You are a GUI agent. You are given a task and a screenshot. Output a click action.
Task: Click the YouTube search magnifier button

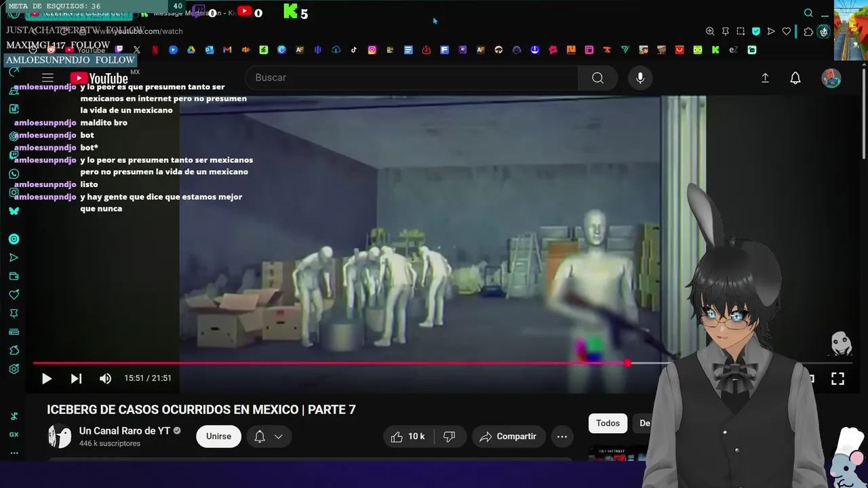coord(597,78)
